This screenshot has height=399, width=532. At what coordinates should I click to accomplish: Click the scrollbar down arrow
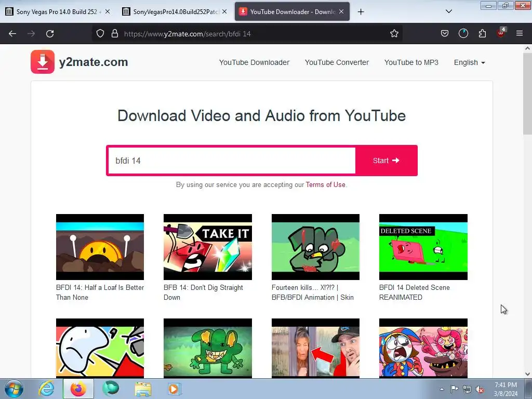point(527,374)
